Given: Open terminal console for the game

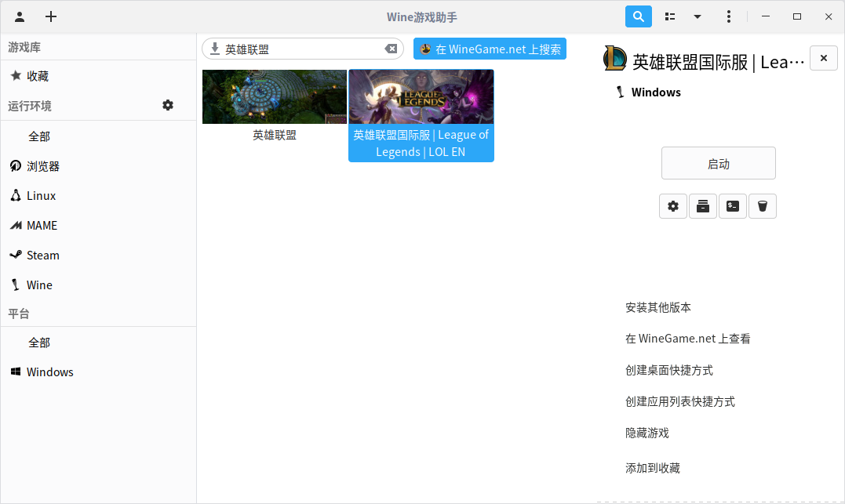Looking at the screenshot, I should click(732, 206).
